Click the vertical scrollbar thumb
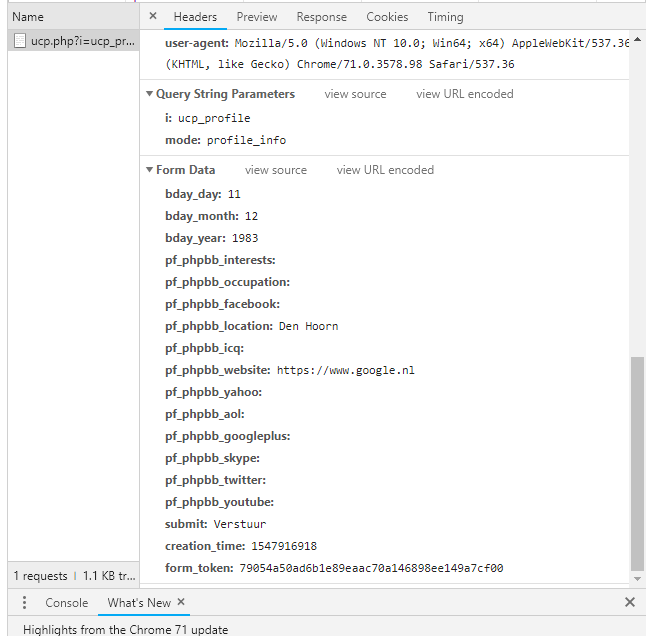646x636 pixels. [x=637, y=464]
